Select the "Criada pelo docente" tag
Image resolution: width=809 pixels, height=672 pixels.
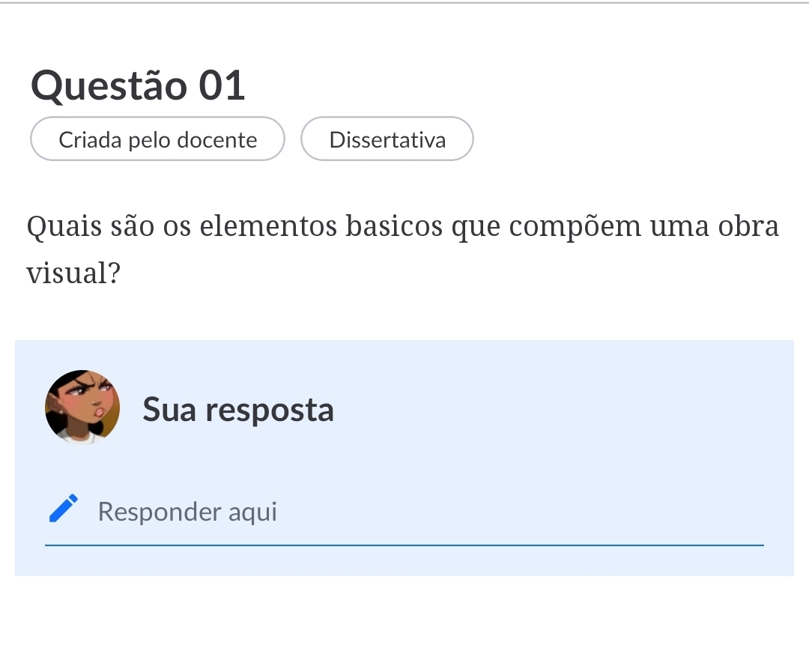(157, 139)
